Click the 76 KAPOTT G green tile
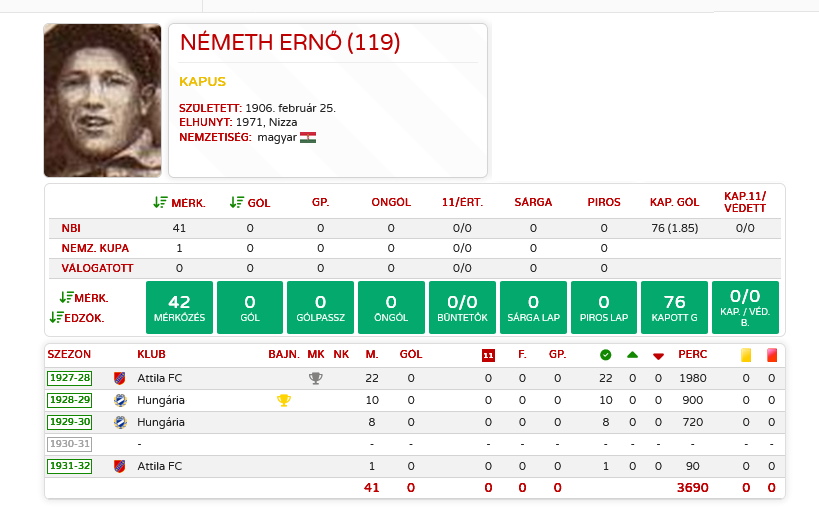Image resolution: width=819 pixels, height=524 pixels. click(674, 308)
